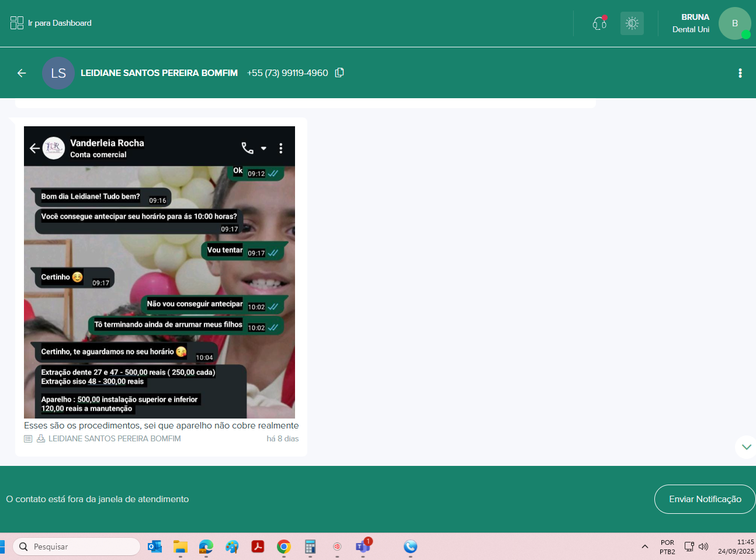The image size is (756, 560).
Task: Copy the contact phone number
Action: click(x=339, y=72)
